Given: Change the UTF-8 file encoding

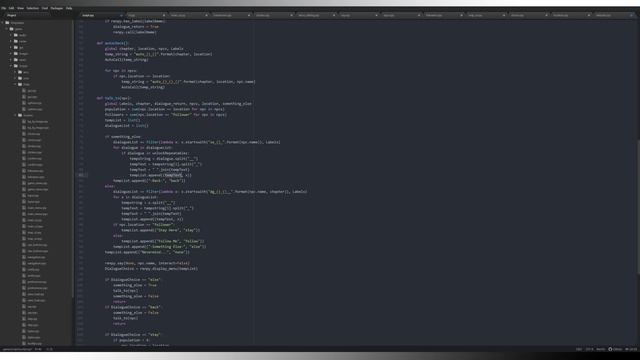Looking at the screenshot, I should 590,349.
